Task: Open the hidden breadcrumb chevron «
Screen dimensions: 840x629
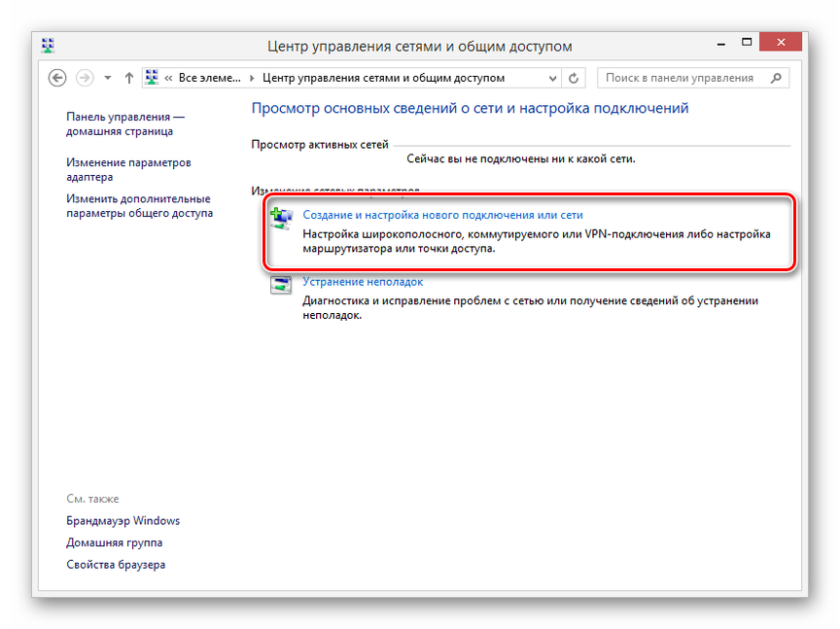Action: [x=168, y=78]
